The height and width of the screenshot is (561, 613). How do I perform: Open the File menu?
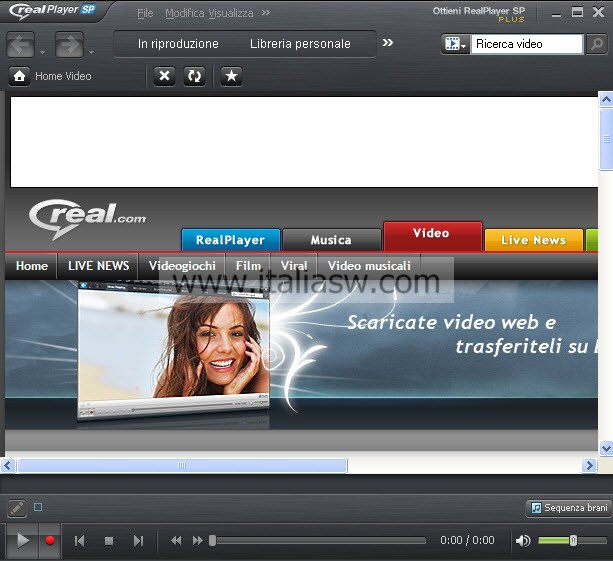click(145, 13)
